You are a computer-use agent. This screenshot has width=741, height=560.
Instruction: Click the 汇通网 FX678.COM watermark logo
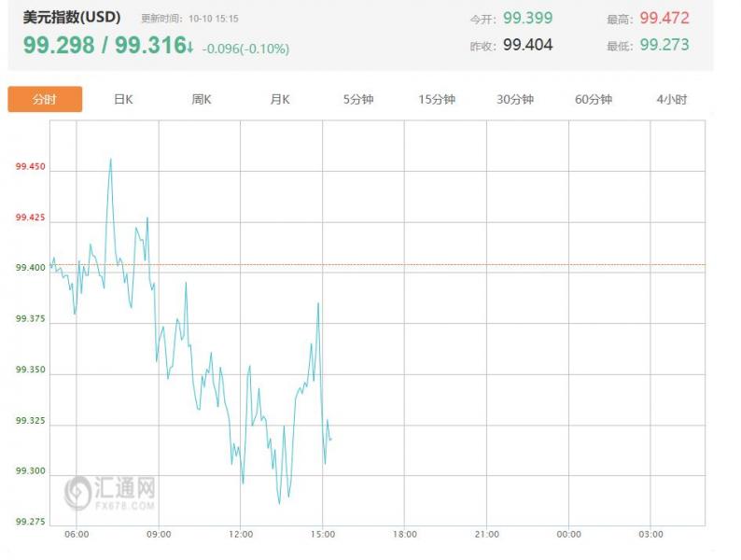110,492
